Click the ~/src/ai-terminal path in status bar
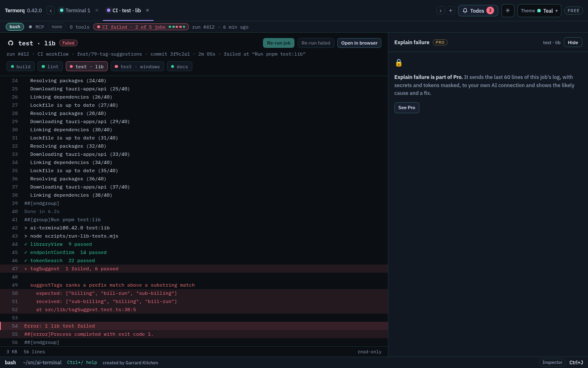This screenshot has height=368, width=588. point(42,363)
